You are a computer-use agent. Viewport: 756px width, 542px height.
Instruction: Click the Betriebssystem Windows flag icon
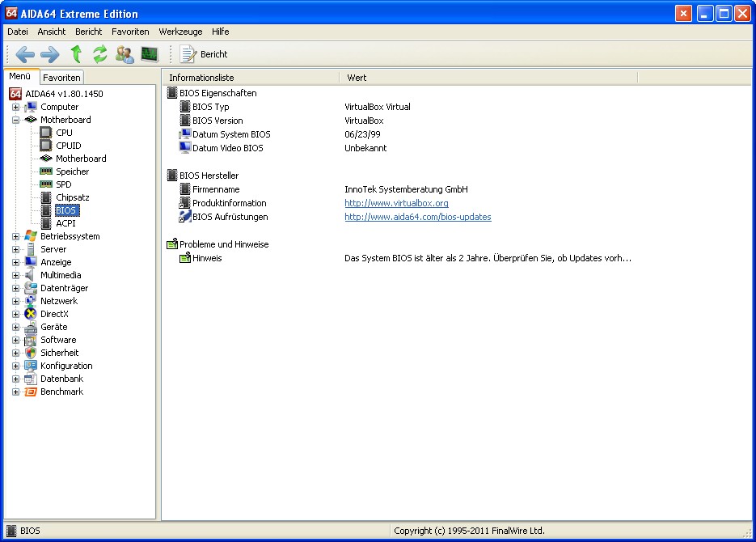click(31, 235)
